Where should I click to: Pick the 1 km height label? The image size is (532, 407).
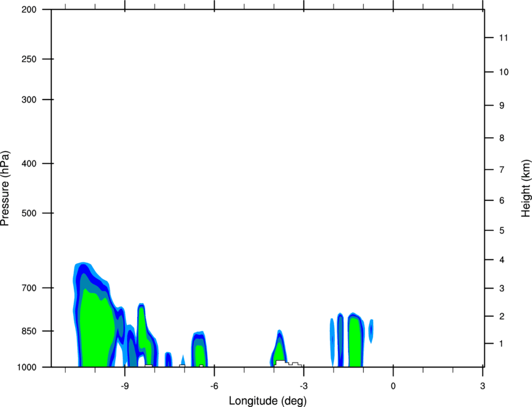coord(501,344)
